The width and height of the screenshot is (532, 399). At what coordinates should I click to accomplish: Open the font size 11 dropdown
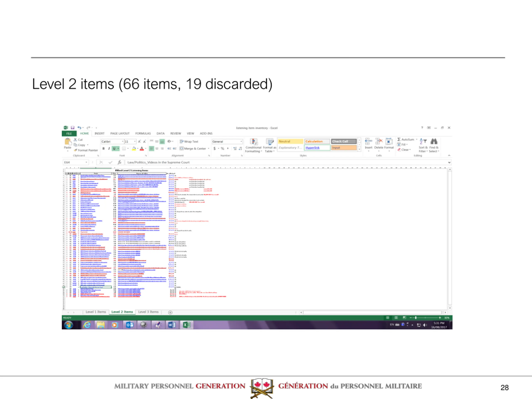point(135,142)
